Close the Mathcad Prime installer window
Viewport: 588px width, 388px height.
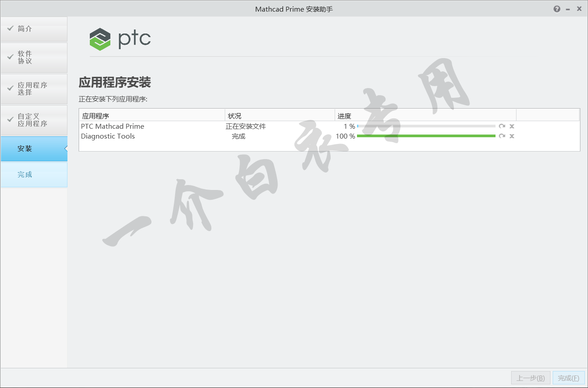(x=579, y=9)
